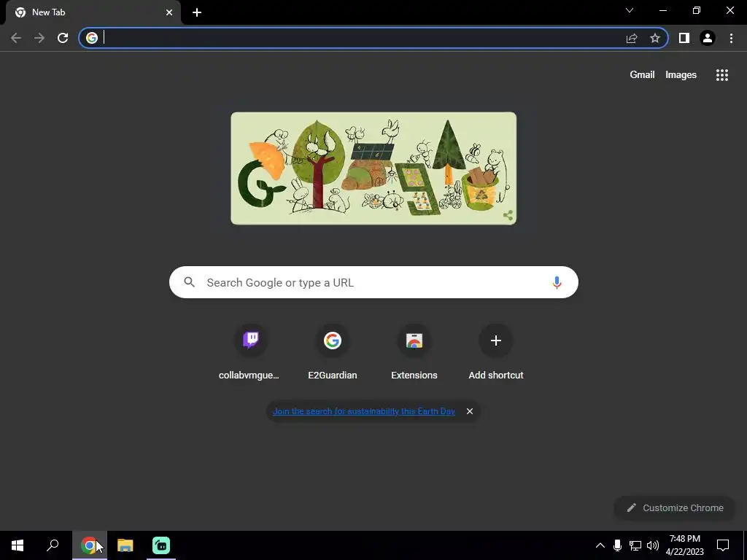Image resolution: width=747 pixels, height=560 pixels.
Task: Open File Explorer from the taskbar
Action: 125,545
